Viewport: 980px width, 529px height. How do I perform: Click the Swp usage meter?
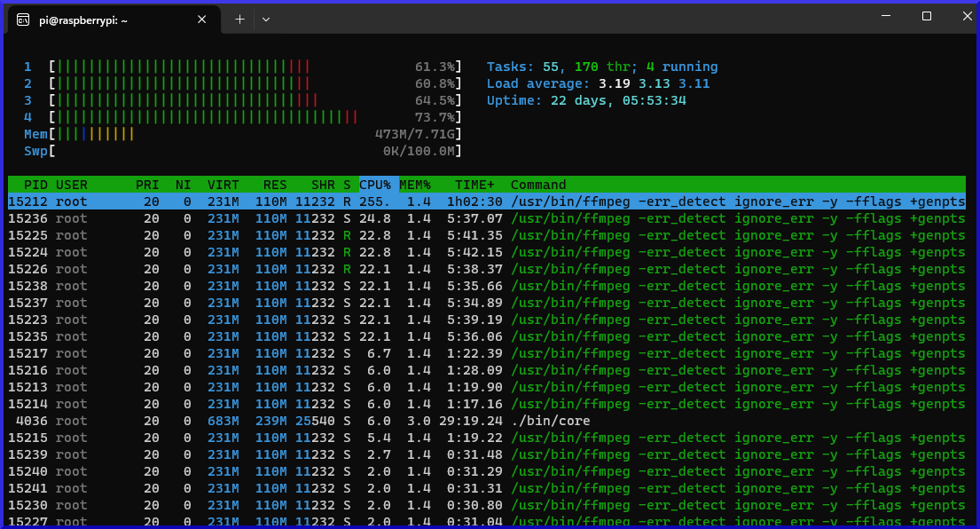pos(239,151)
